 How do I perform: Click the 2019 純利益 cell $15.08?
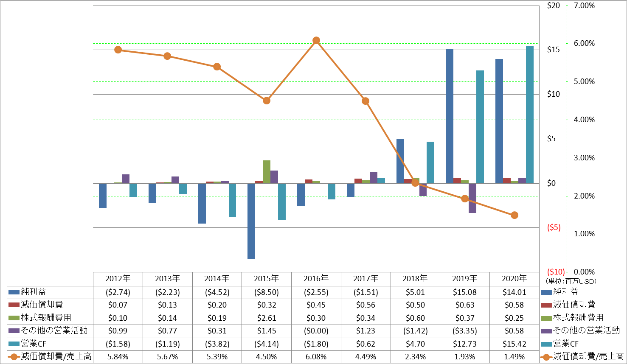coord(465,292)
